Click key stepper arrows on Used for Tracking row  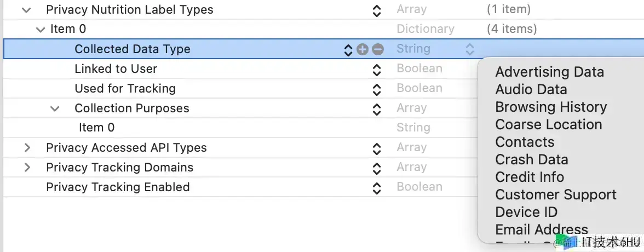click(x=376, y=89)
